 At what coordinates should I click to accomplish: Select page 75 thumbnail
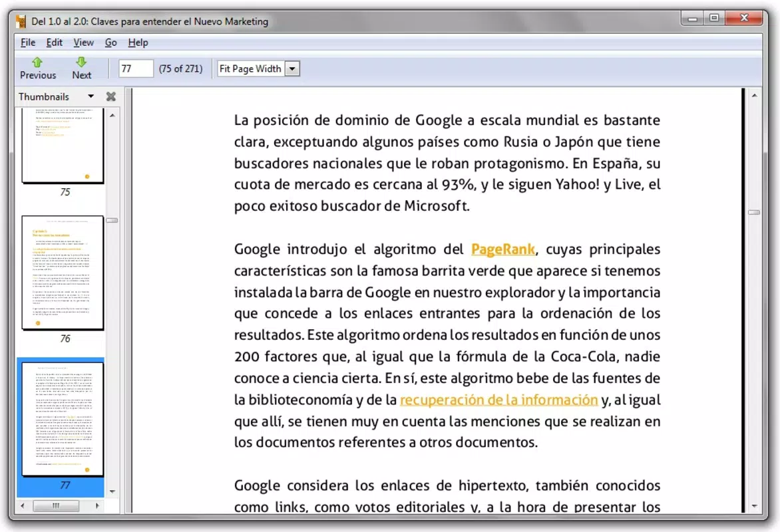click(63, 145)
